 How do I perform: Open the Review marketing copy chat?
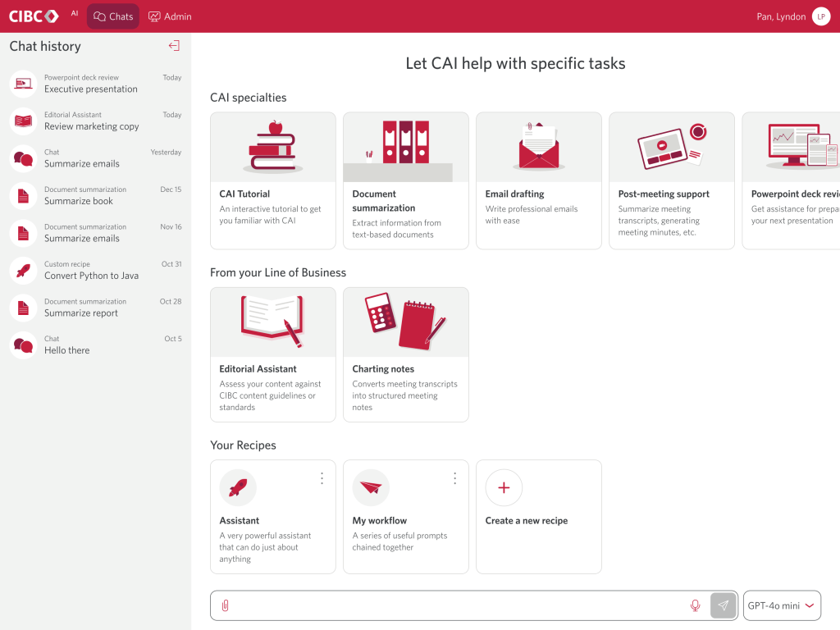(x=95, y=121)
